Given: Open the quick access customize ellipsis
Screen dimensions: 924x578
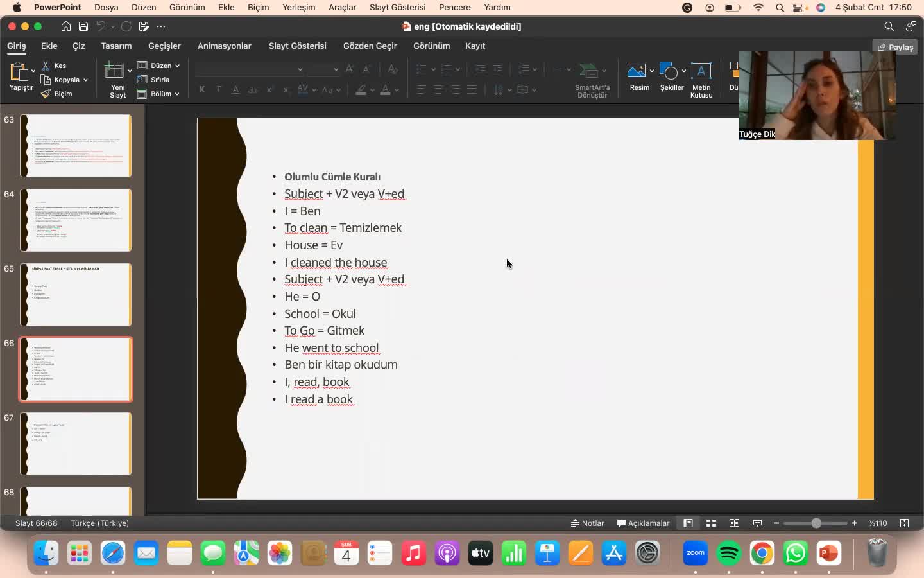Looking at the screenshot, I should coord(161,26).
